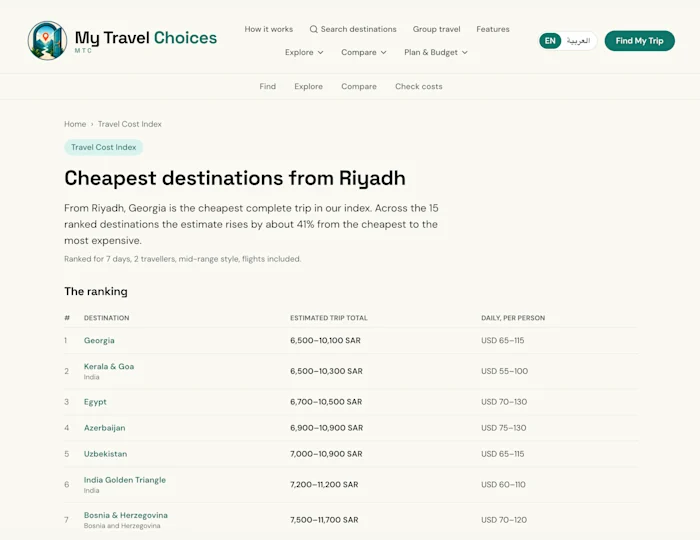The height and width of the screenshot is (540, 700).
Task: Select the Find tab in sub-navigation
Action: click(267, 87)
